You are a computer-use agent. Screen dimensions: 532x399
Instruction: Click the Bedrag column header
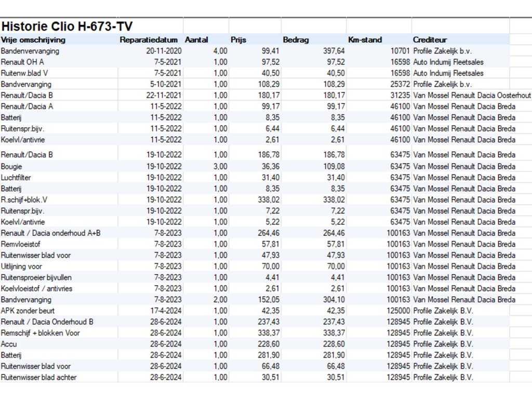tap(296, 39)
